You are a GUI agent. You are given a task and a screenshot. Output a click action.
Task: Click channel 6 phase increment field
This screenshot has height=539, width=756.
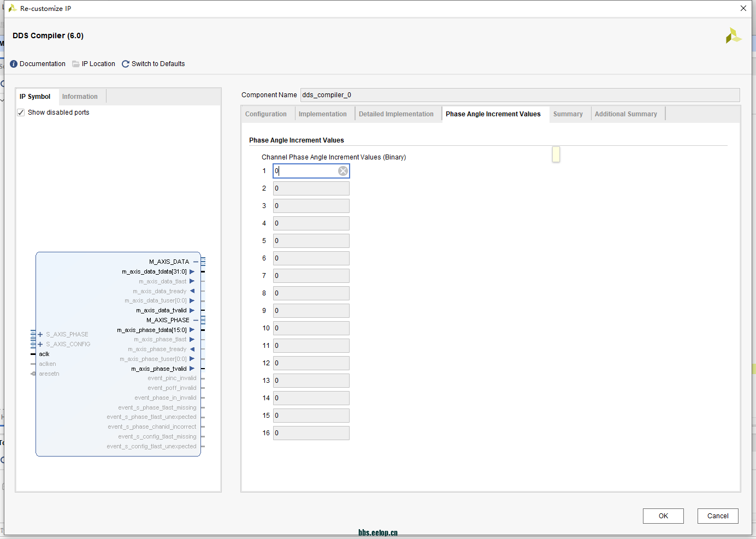(311, 258)
